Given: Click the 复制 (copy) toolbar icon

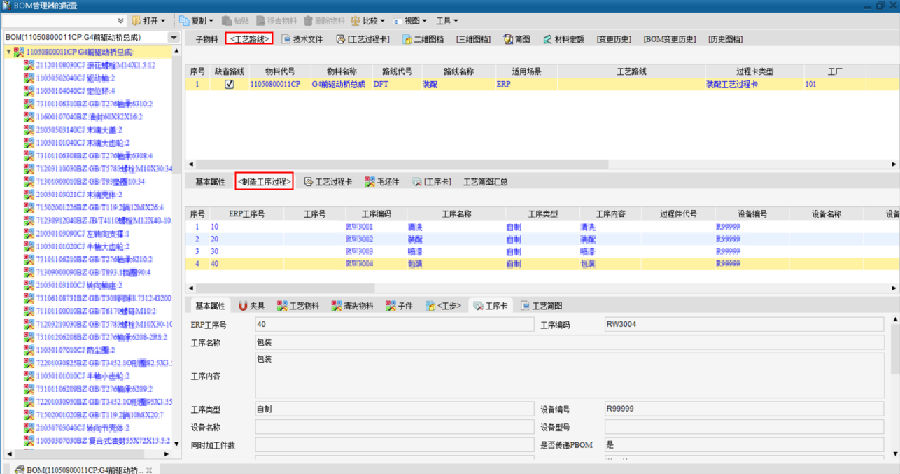Looking at the screenshot, I should click(185, 20).
